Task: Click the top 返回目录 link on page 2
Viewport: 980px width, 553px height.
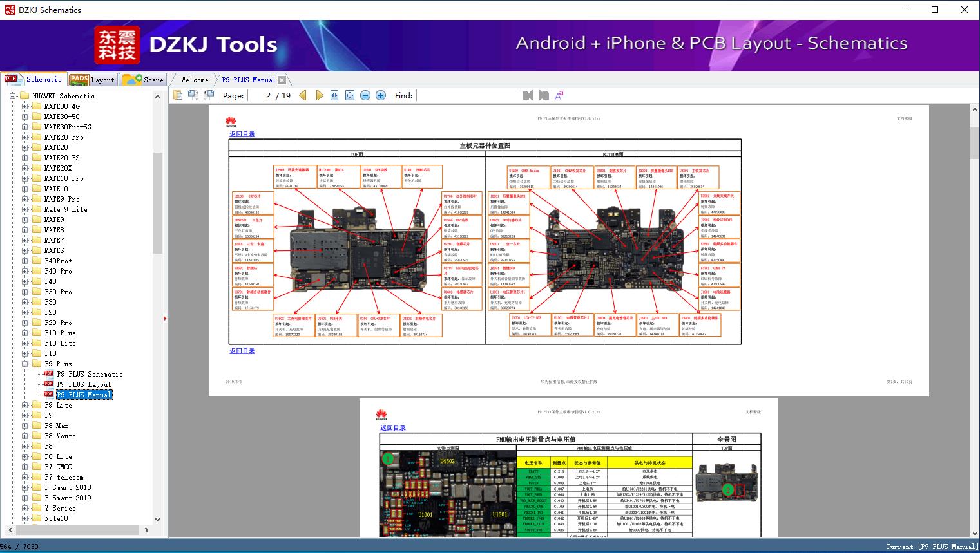Action: [242, 134]
